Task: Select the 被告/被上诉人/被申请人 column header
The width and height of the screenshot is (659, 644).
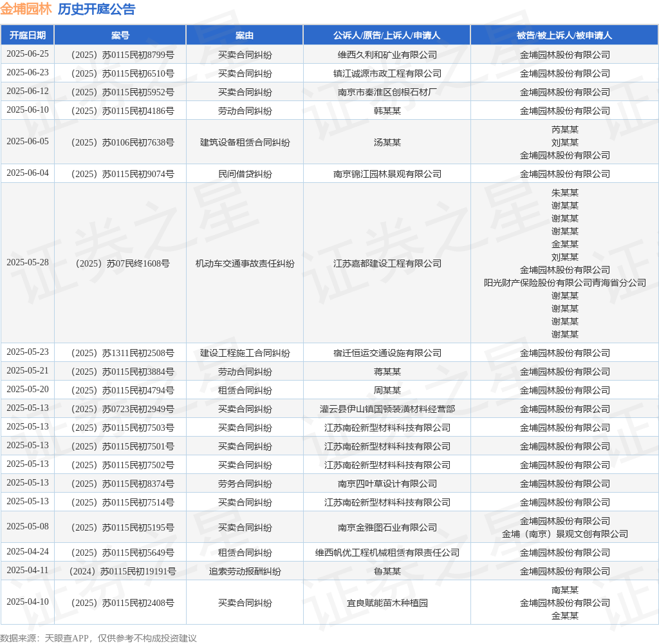Action: click(x=564, y=35)
